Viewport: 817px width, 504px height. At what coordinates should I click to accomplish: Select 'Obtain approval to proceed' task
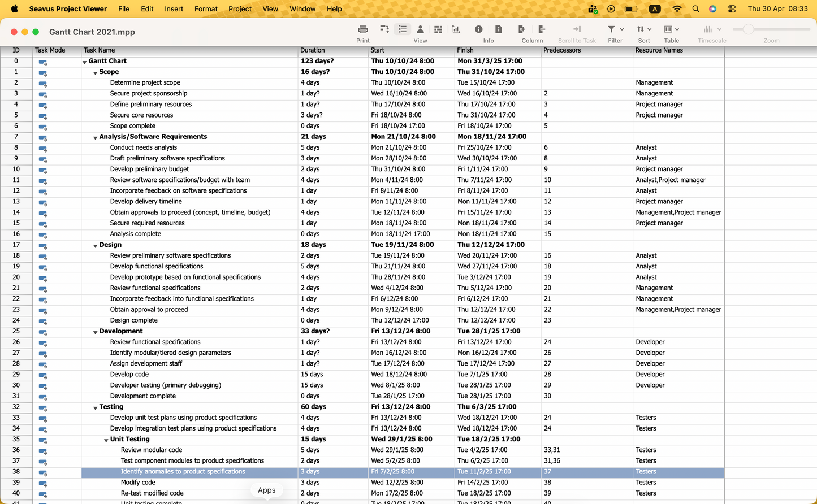pos(149,310)
